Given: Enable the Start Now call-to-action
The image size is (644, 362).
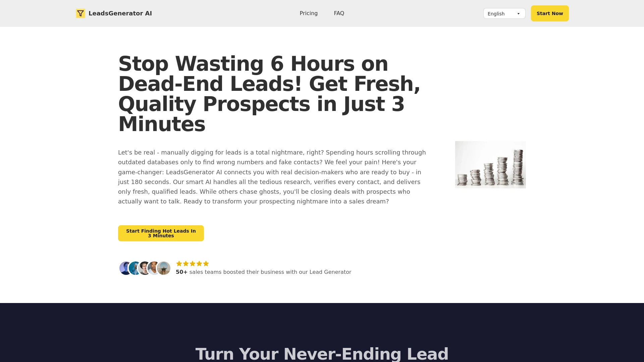Looking at the screenshot, I should coord(550,13).
